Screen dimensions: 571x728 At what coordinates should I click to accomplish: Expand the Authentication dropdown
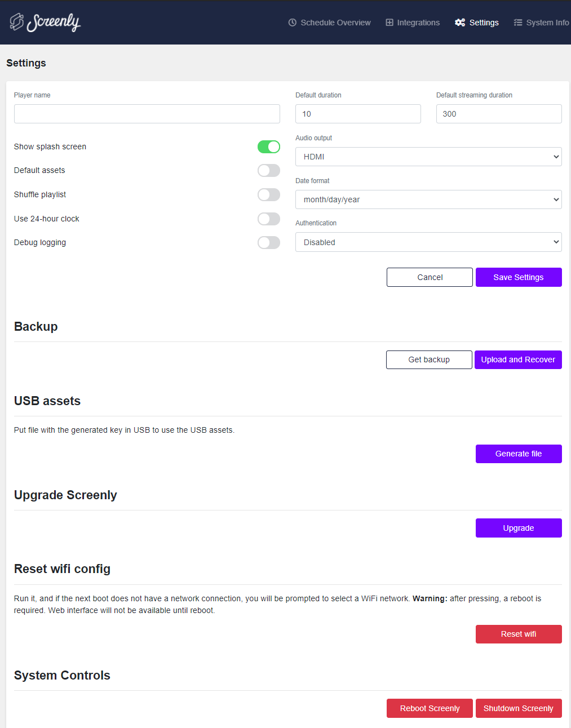coord(428,242)
